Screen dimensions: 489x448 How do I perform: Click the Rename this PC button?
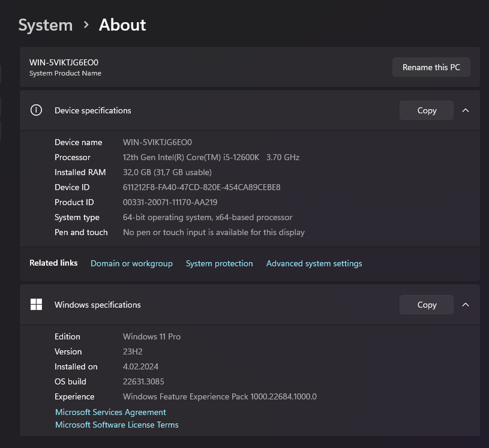(x=431, y=67)
